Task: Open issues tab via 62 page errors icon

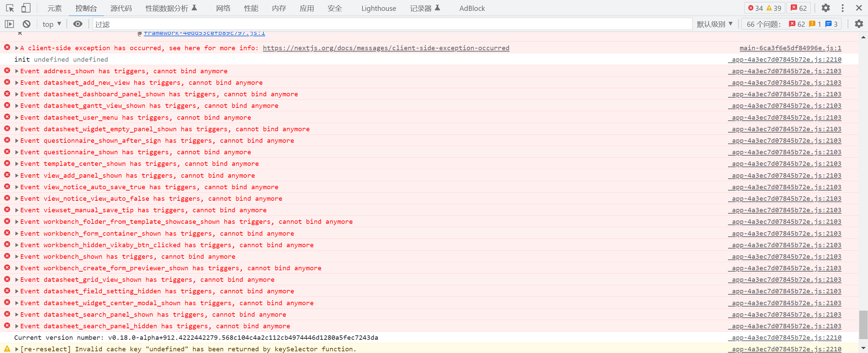Action: pyautogui.click(x=797, y=24)
